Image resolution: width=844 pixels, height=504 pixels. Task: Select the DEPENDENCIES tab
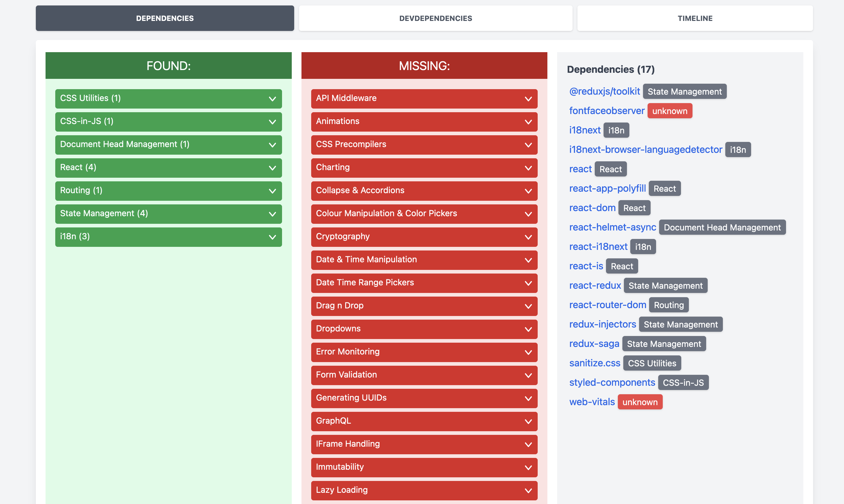click(x=165, y=18)
